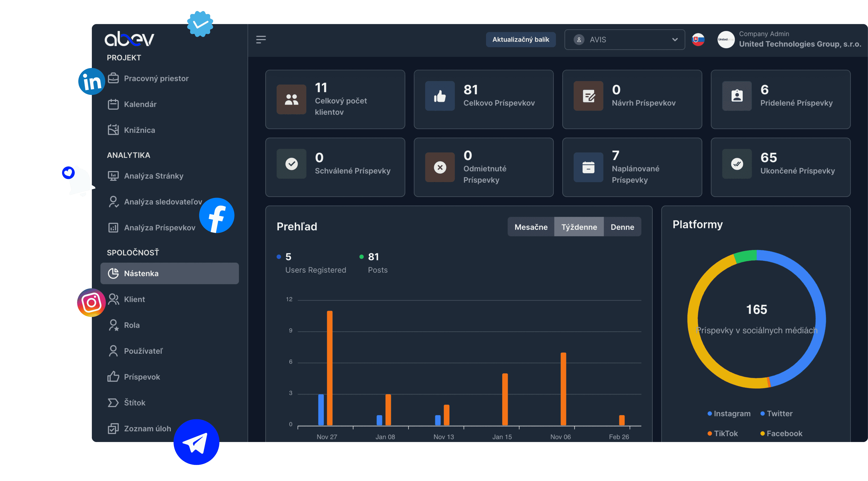Click double-check icon on Ukončené Príspevky card
This screenshot has width=868, height=481.
coord(737,164)
